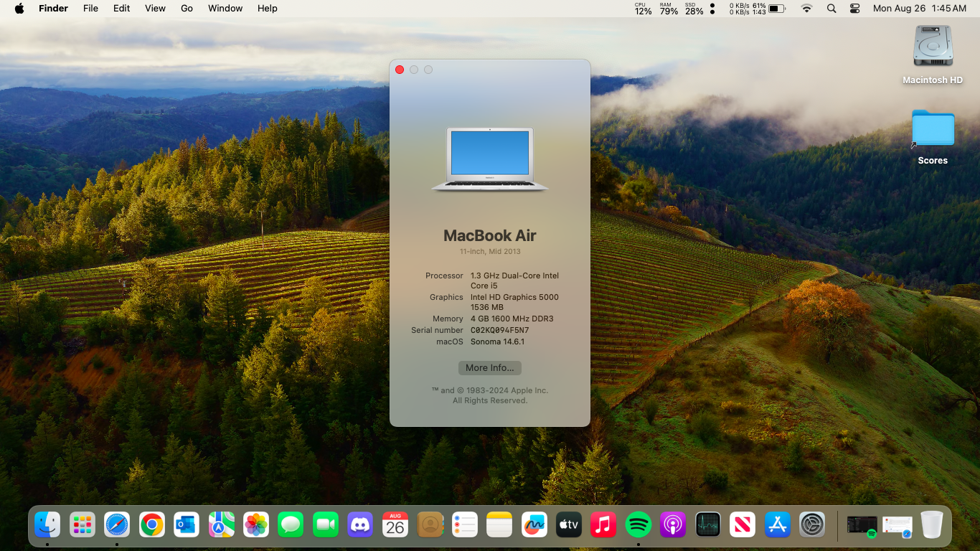The width and height of the screenshot is (980, 551).
Task: Click the MacBook Air title text
Action: pyautogui.click(x=490, y=235)
